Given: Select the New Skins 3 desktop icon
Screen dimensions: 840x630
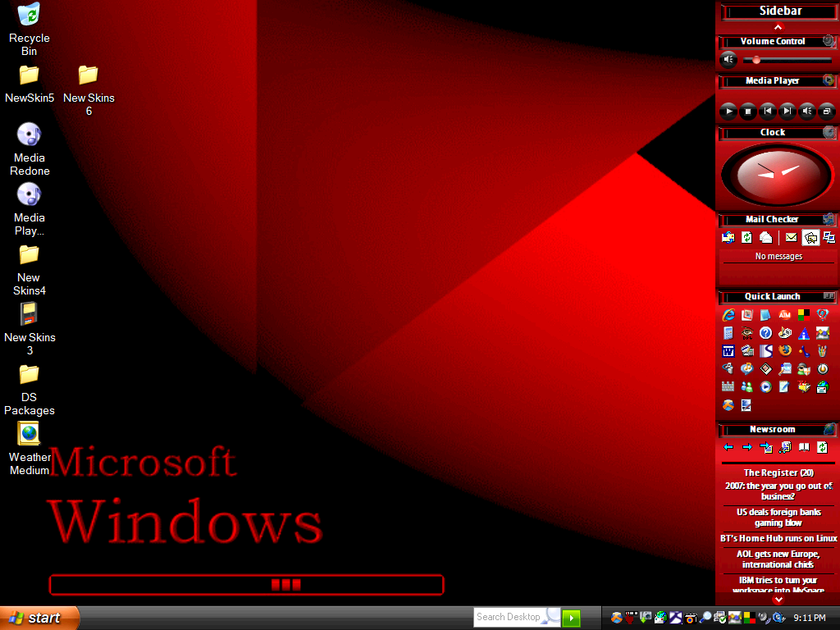Looking at the screenshot, I should [x=29, y=329].
